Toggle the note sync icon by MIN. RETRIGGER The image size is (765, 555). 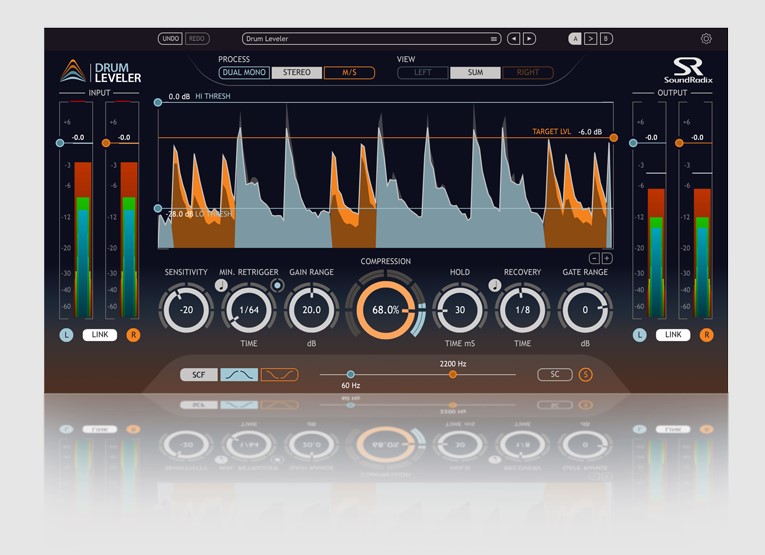coord(221,285)
